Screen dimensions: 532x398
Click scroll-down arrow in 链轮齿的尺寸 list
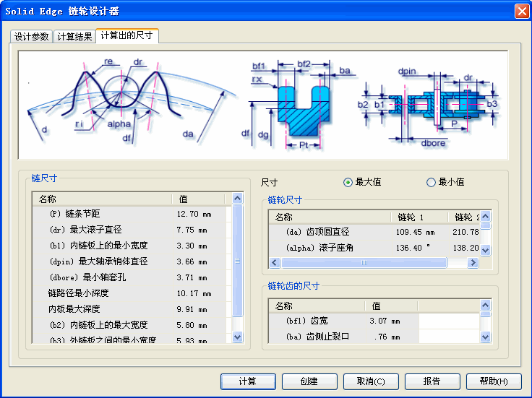point(486,337)
